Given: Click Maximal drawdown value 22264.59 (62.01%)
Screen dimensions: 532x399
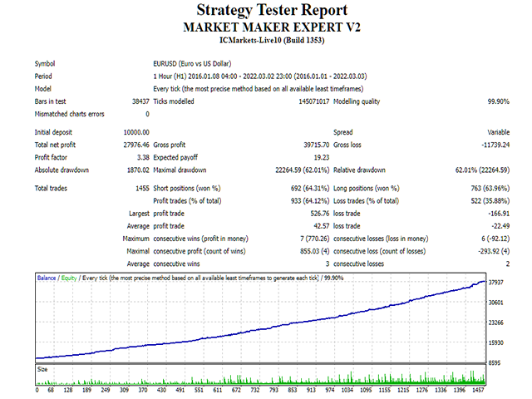Looking at the screenshot, I should tap(303, 170).
